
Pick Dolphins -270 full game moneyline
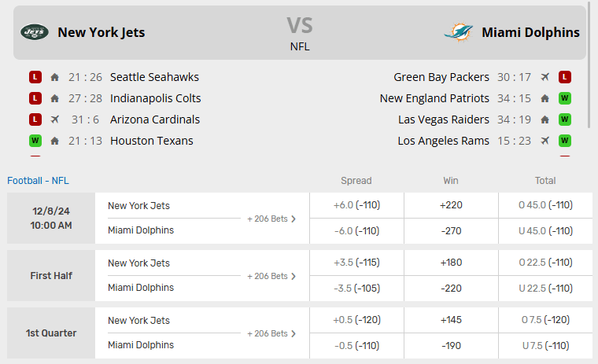tap(451, 231)
